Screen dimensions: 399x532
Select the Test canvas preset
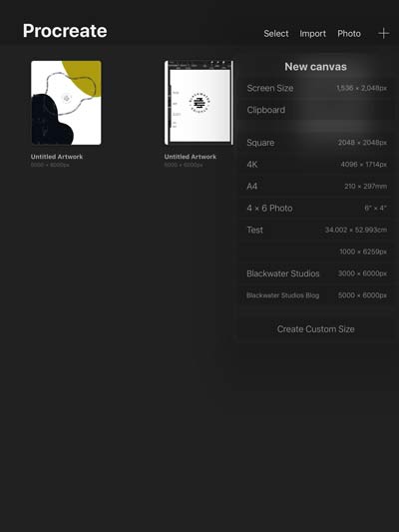pyautogui.click(x=316, y=230)
